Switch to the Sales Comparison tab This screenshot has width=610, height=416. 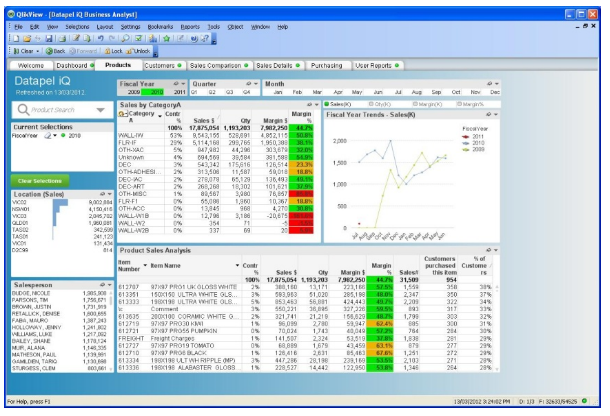coord(218,65)
